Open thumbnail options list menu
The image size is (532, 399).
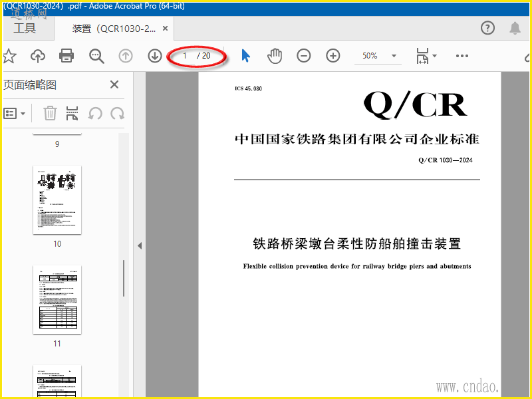[x=14, y=113]
